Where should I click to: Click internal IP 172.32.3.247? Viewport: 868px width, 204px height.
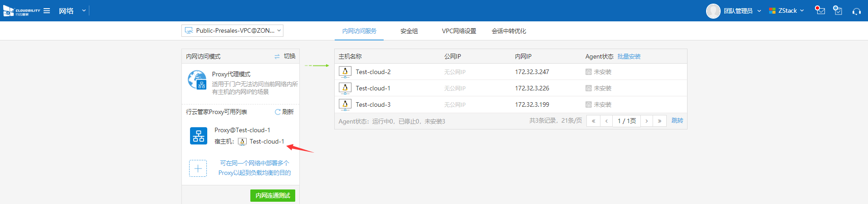point(532,72)
